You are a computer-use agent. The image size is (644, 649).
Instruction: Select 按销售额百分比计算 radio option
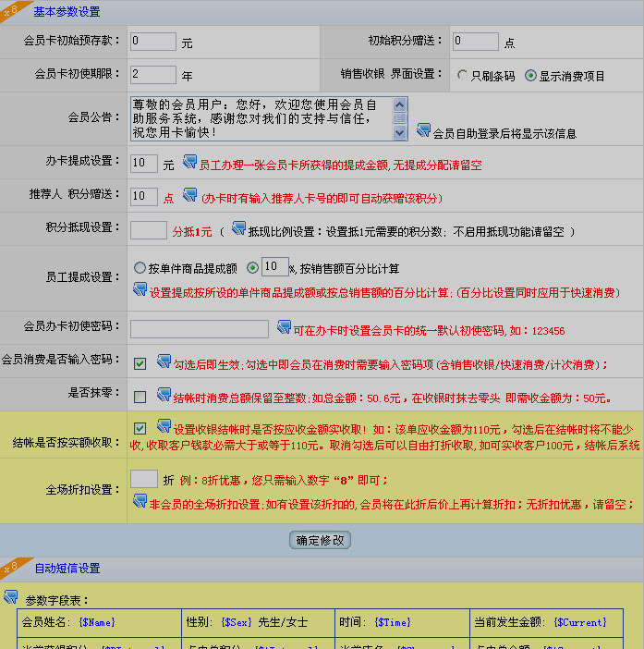click(252, 267)
